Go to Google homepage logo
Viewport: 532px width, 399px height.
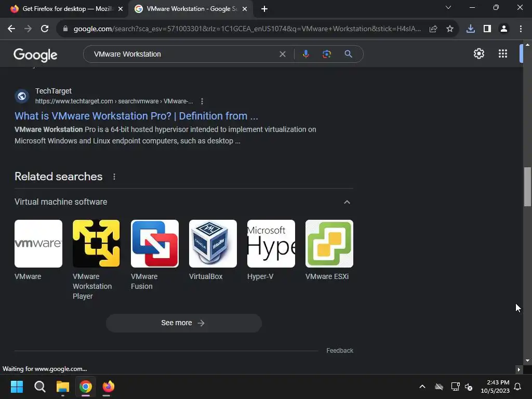tap(35, 55)
